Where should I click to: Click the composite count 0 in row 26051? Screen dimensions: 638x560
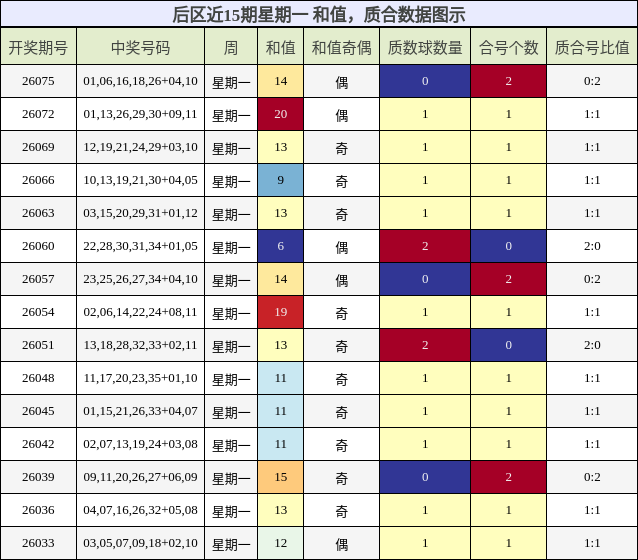tap(509, 345)
